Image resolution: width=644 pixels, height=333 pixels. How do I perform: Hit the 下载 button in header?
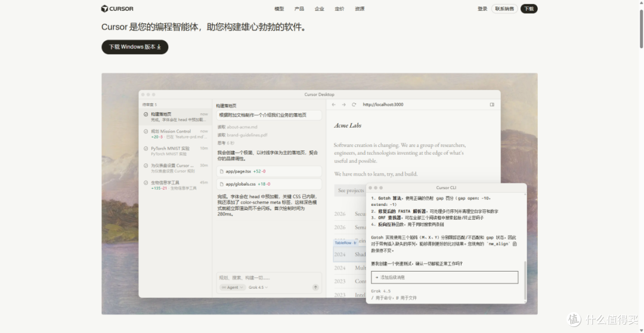point(529,8)
